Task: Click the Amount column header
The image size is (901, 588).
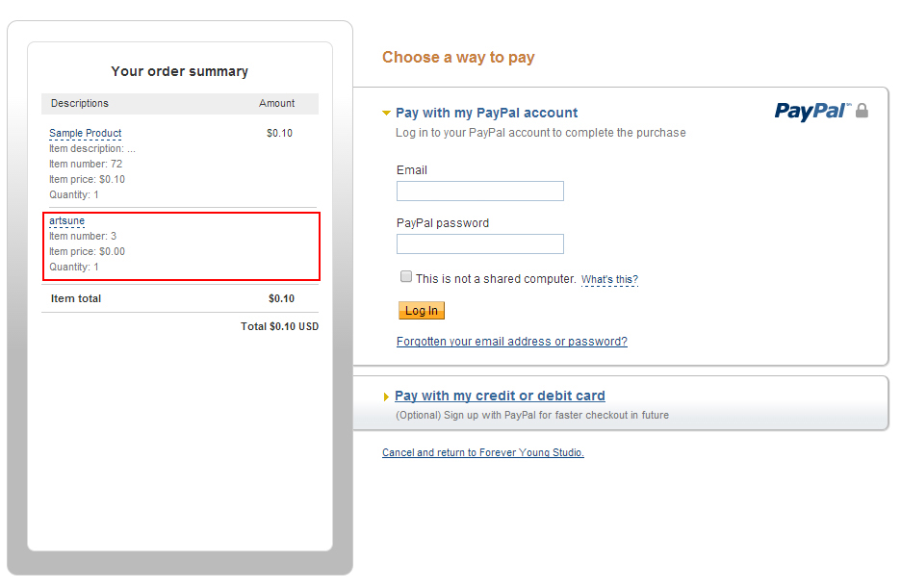Action: 276,103
